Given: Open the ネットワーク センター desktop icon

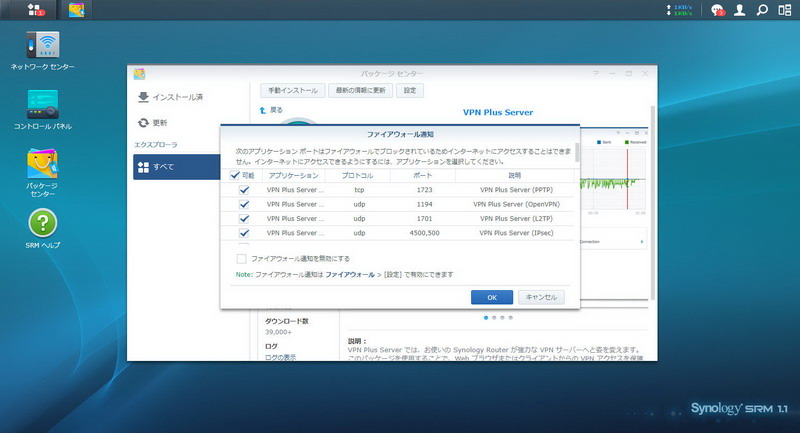Looking at the screenshot, I should tap(42, 50).
